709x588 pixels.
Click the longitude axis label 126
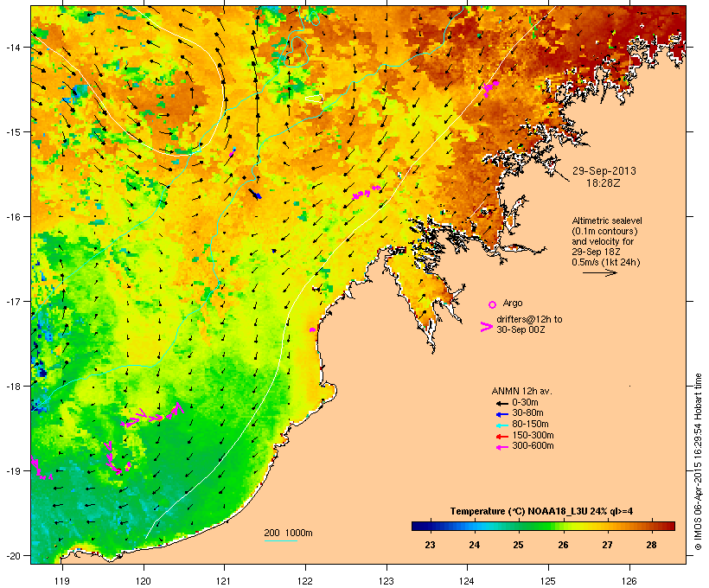click(x=629, y=581)
